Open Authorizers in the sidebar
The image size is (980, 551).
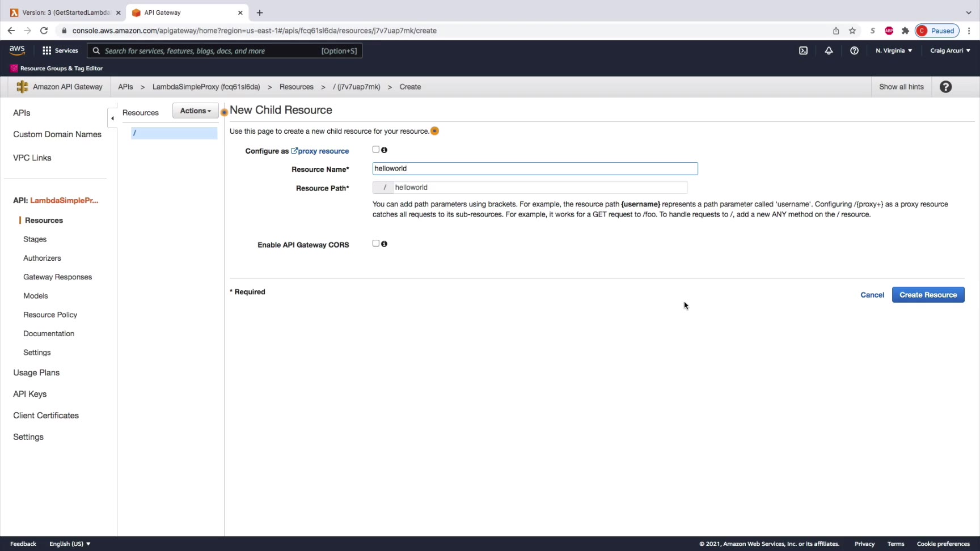click(42, 258)
